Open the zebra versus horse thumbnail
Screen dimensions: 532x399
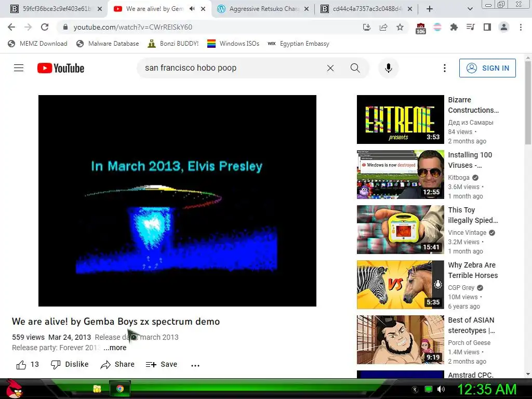click(401, 285)
